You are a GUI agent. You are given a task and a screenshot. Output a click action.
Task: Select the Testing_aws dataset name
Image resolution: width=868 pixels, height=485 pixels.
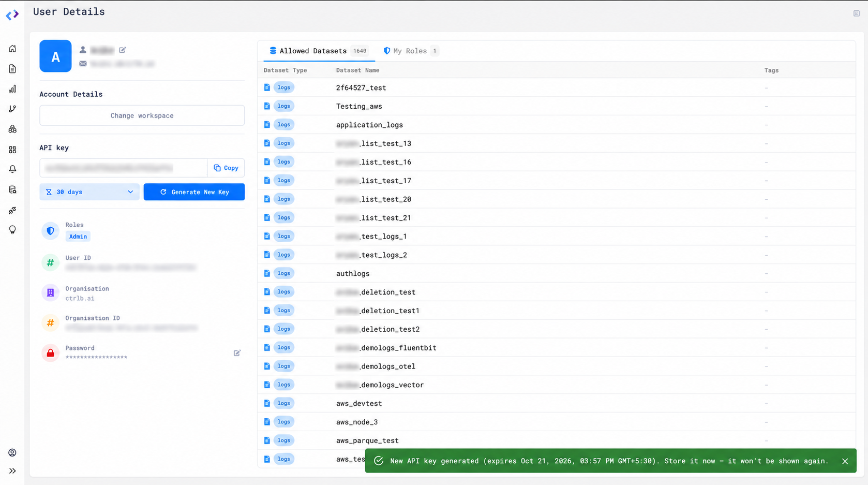359,106
